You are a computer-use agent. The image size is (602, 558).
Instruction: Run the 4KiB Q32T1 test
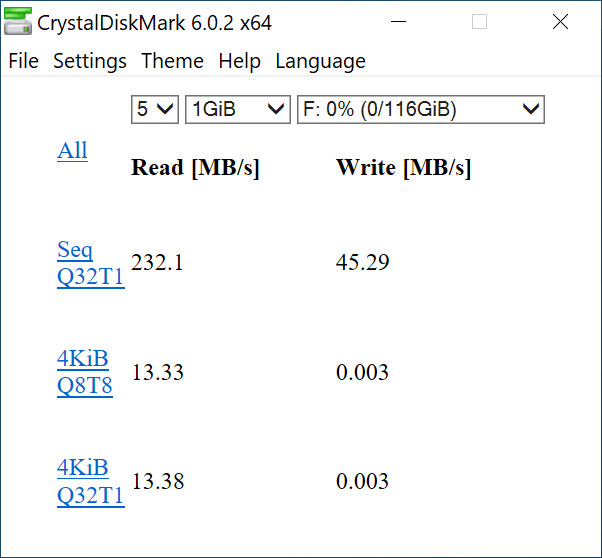click(90, 482)
